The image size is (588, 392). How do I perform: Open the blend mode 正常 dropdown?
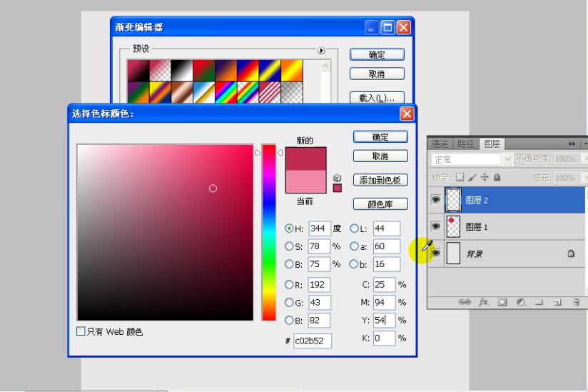point(507,159)
